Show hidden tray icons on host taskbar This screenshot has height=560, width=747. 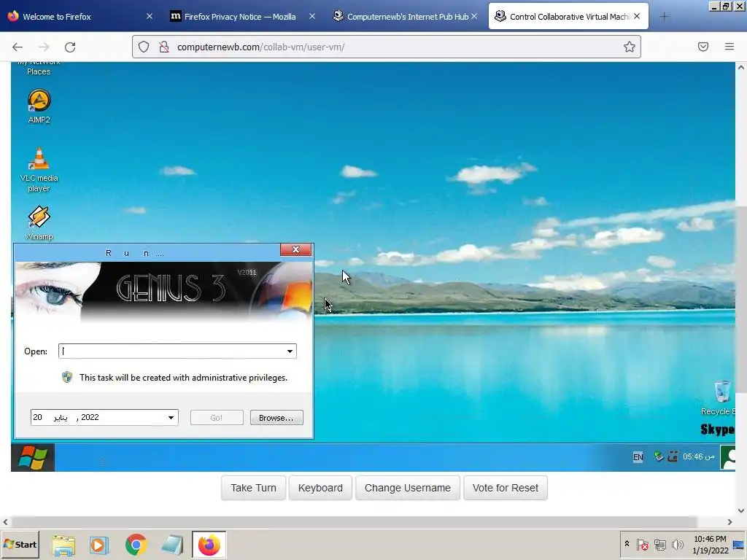[627, 544]
